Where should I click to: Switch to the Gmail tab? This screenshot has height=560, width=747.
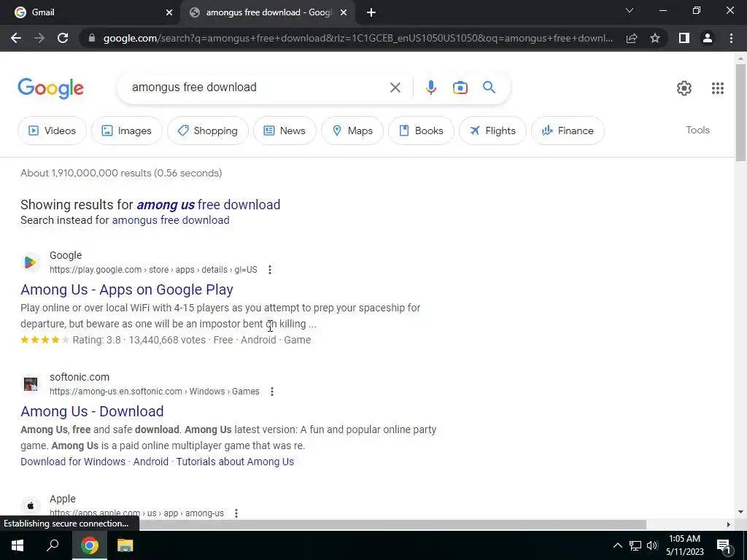click(90, 12)
